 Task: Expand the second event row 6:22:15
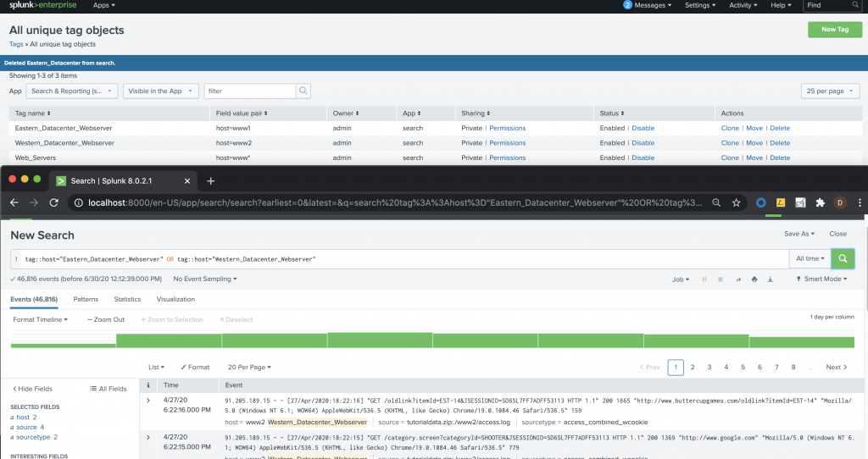[147, 437]
